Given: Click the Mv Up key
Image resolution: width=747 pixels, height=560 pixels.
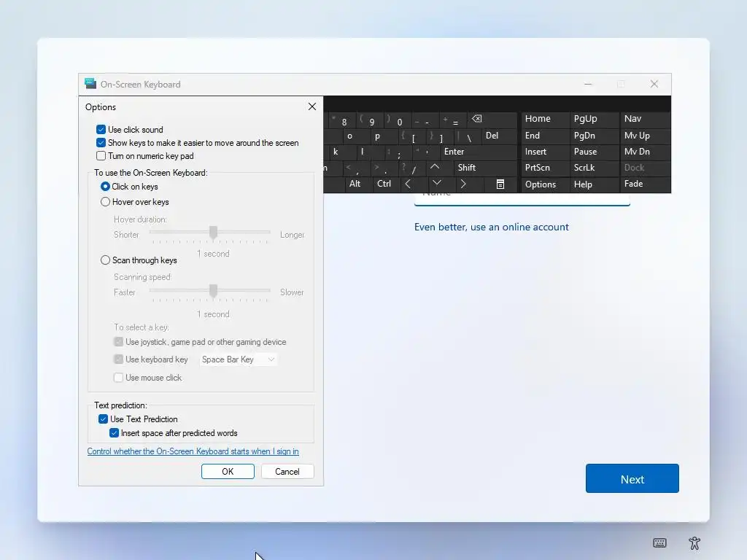Looking at the screenshot, I should [x=645, y=136].
